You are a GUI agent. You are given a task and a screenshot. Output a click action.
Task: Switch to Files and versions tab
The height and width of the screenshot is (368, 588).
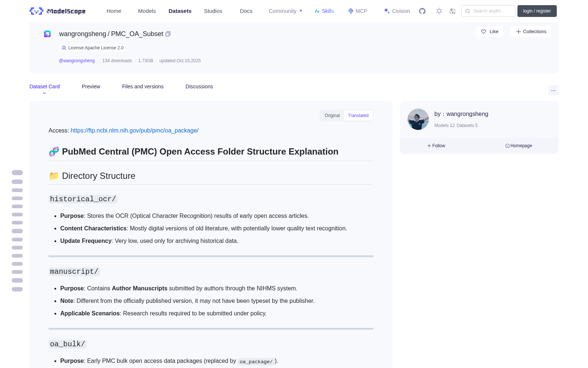[143, 86]
